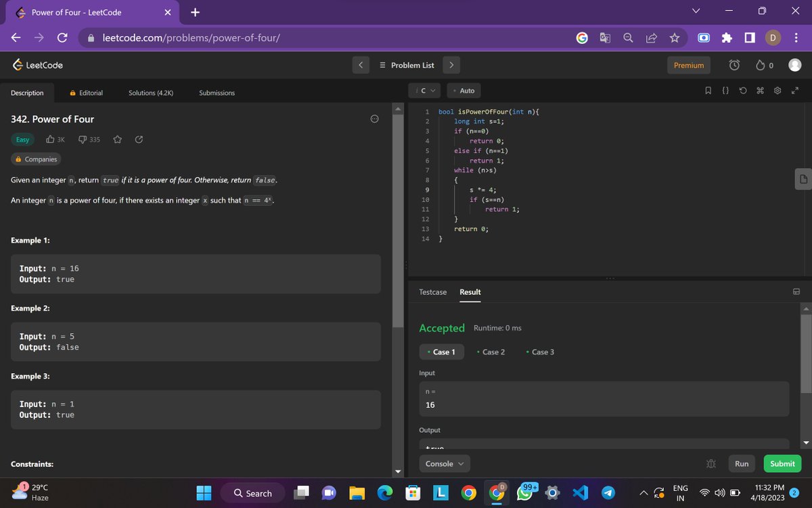Reload the page in Chrome
This screenshot has width=812, height=508.
(x=62, y=38)
